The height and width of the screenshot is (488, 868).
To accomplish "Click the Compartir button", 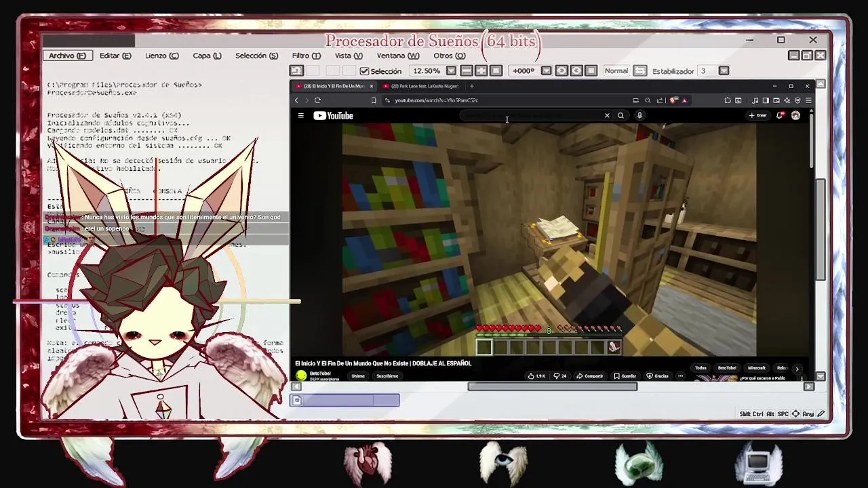I will coord(590,376).
